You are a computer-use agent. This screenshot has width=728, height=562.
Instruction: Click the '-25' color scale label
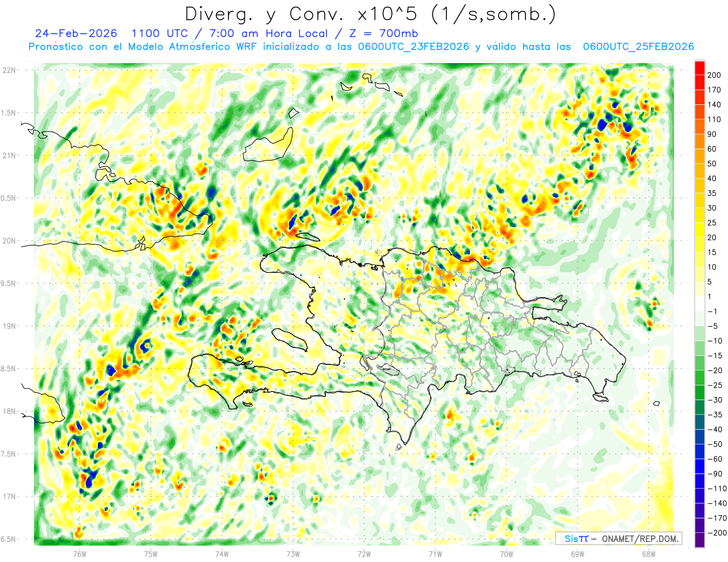(x=714, y=385)
